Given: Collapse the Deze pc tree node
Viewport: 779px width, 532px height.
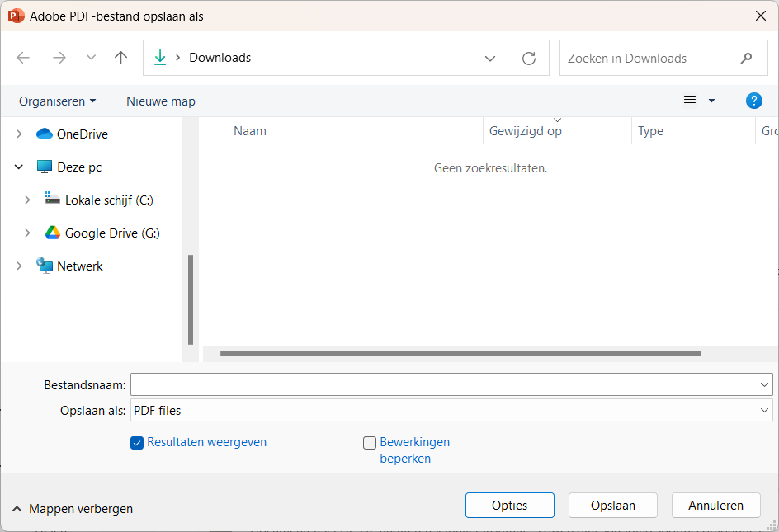Looking at the screenshot, I should click(x=19, y=167).
